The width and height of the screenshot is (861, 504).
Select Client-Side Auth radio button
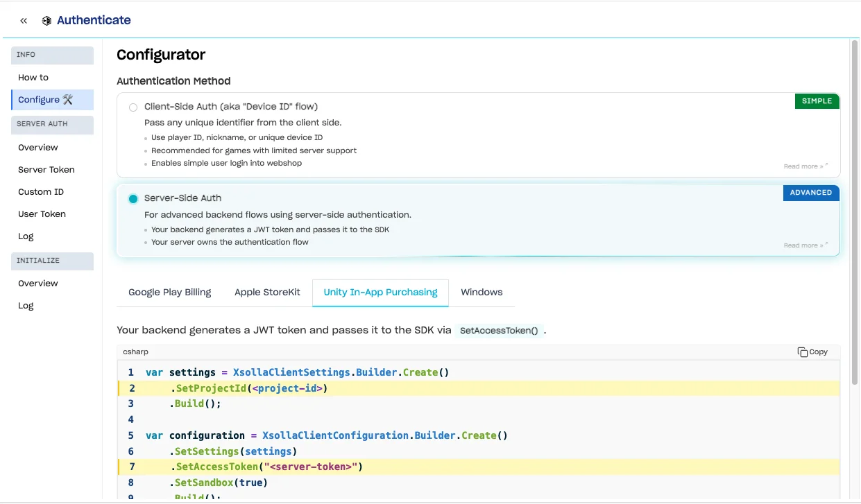pyautogui.click(x=133, y=107)
